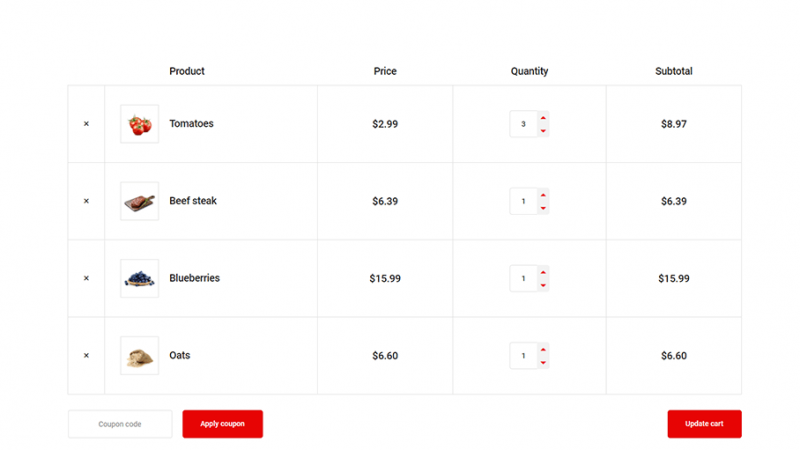The height and width of the screenshot is (450, 800).
Task: Remove Tomatoes from the cart
Action: 86,124
